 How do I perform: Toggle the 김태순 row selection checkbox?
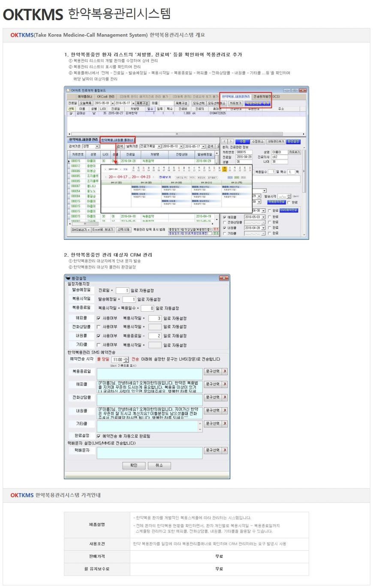[x=71, y=113]
